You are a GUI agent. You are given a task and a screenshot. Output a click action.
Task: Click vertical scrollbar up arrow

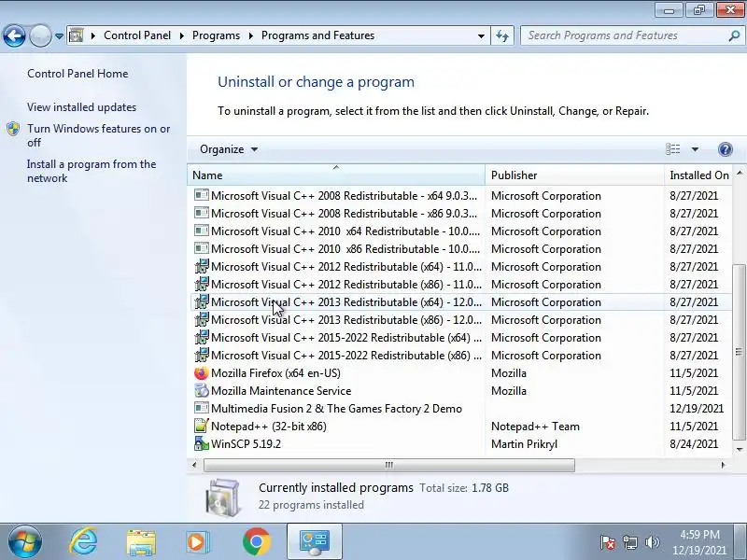[x=740, y=173]
